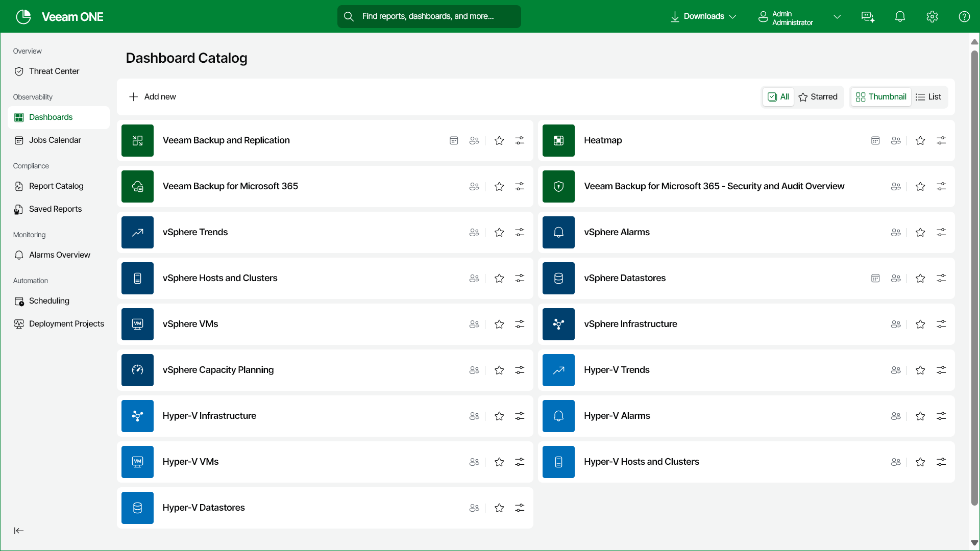The height and width of the screenshot is (551, 980).
Task: Open sharing icon for vSphere VMs
Action: tap(474, 324)
